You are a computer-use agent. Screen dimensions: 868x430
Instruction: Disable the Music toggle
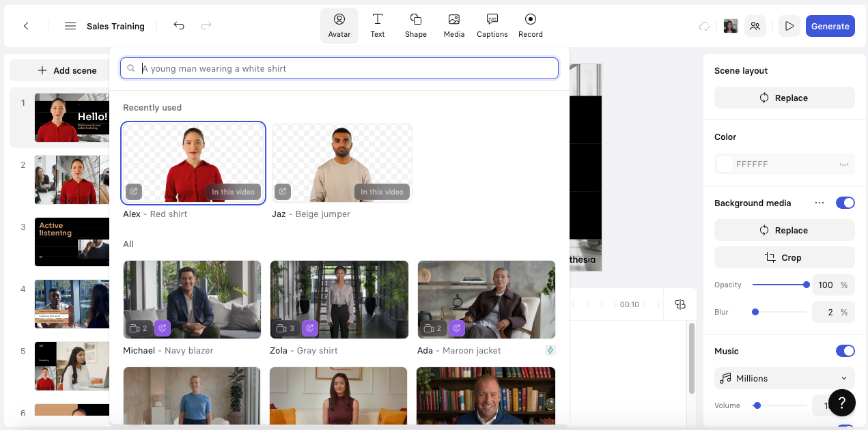(x=845, y=351)
